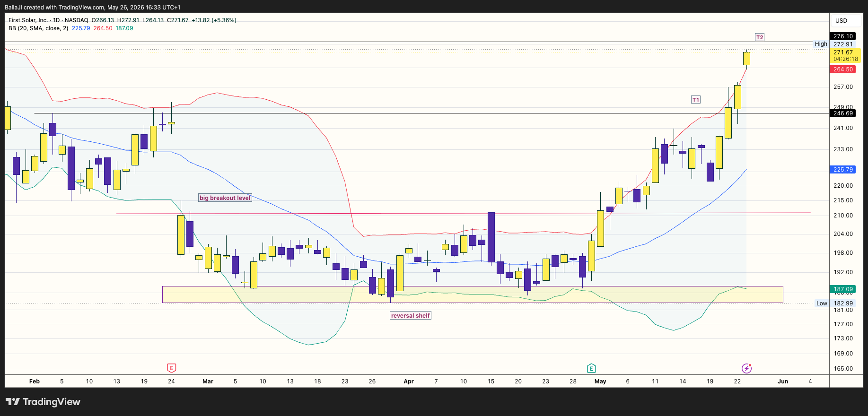
Task: Click the purple lightning event marker
Action: click(x=746, y=368)
